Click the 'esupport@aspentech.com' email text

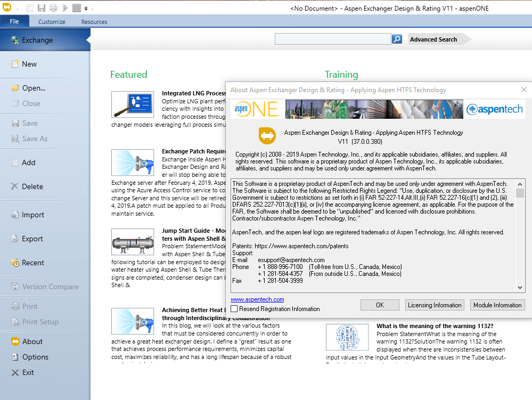click(x=291, y=260)
